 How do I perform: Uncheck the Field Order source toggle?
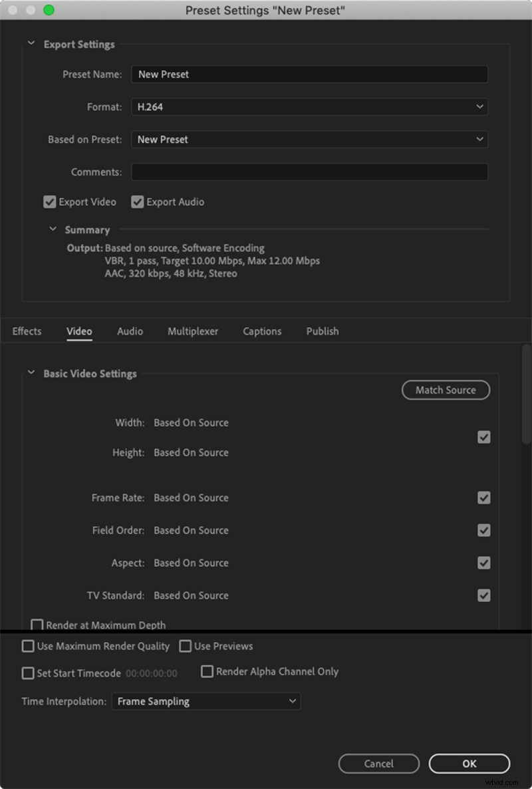(484, 530)
